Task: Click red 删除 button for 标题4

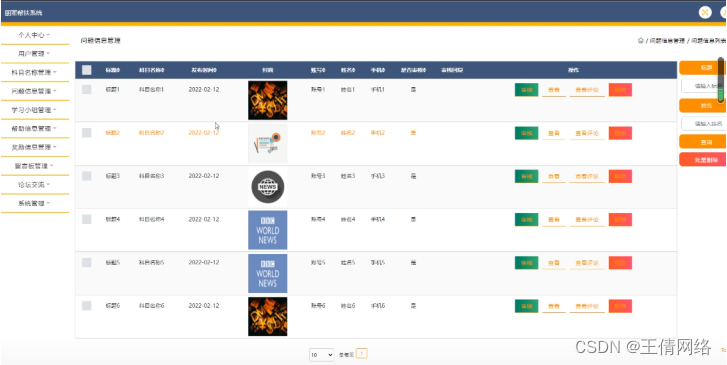Action: pos(620,219)
